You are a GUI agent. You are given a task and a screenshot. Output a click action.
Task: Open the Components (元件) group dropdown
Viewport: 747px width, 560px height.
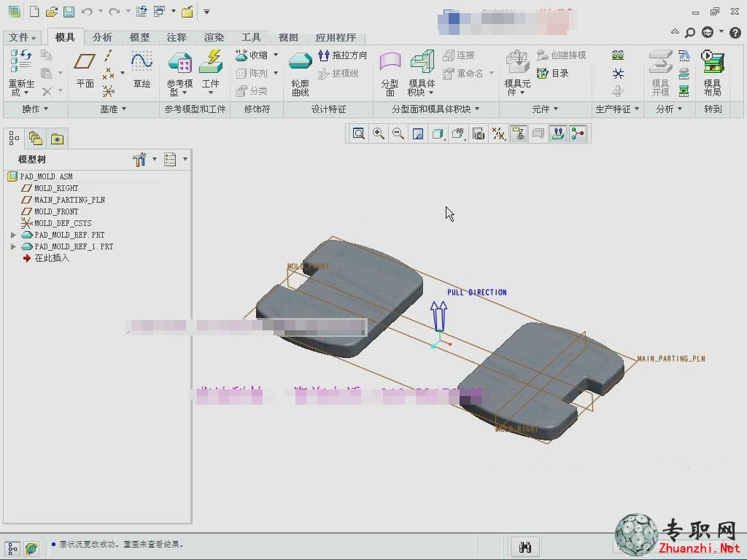[545, 109]
